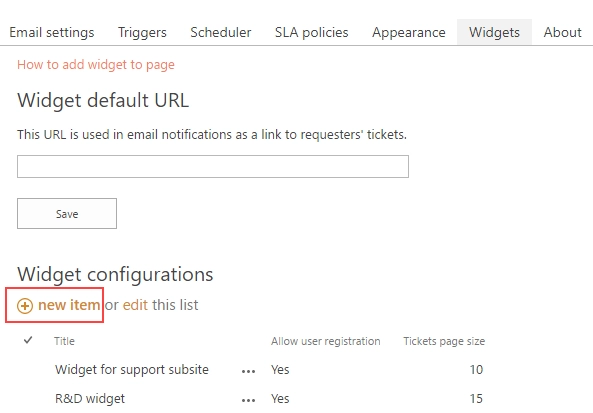The height and width of the screenshot is (413, 593).
Task: Go to the Scheduler tab
Action: coord(221,32)
